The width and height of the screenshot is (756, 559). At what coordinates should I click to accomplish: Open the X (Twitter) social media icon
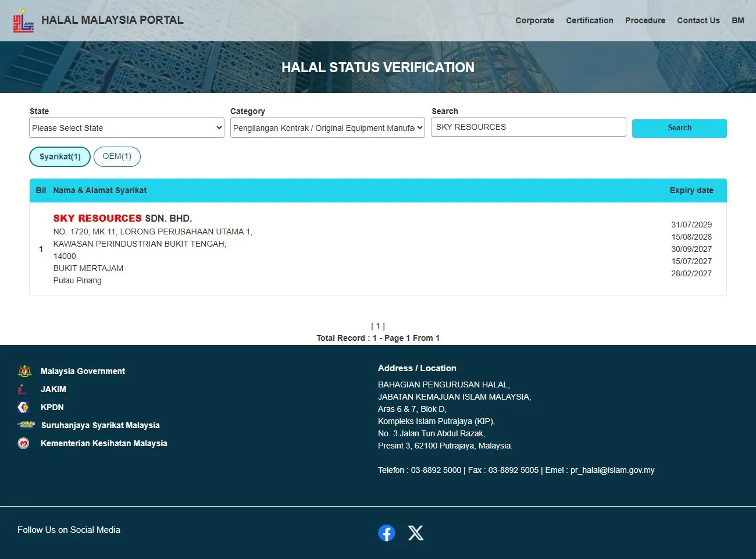pyautogui.click(x=416, y=533)
